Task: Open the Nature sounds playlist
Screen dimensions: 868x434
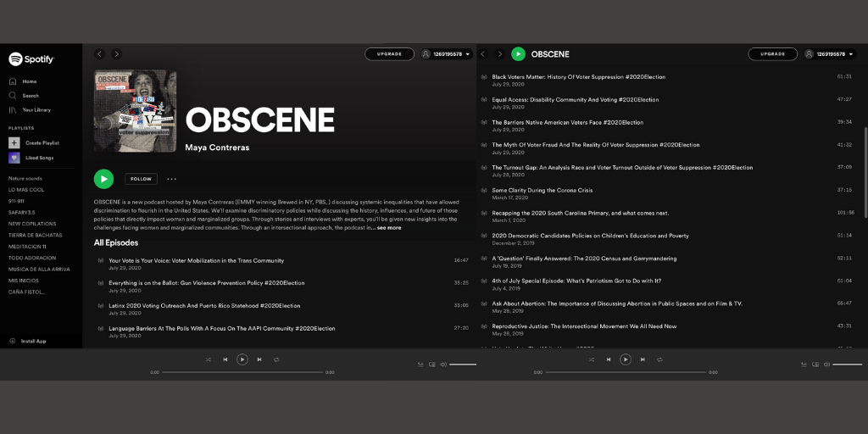Action: pyautogui.click(x=25, y=178)
